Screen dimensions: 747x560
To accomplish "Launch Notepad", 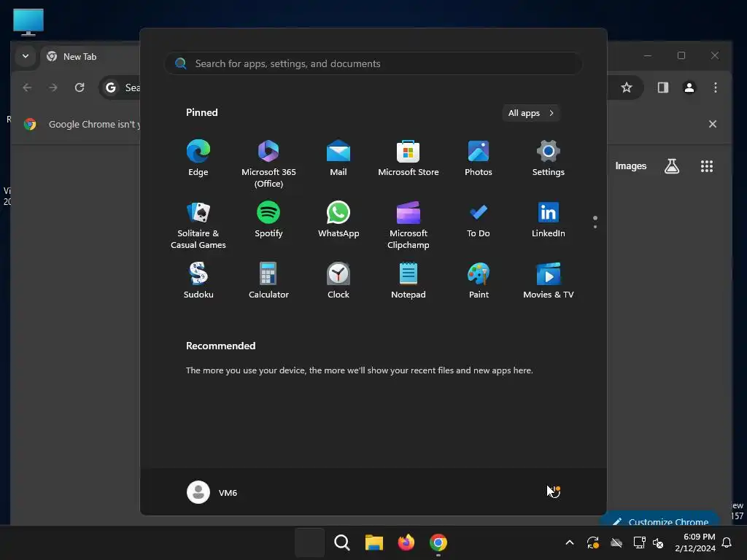I will (409, 281).
